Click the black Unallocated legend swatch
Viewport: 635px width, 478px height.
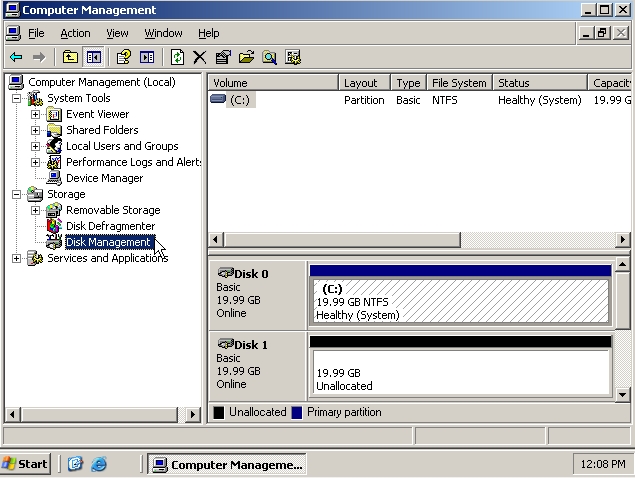(x=219, y=412)
